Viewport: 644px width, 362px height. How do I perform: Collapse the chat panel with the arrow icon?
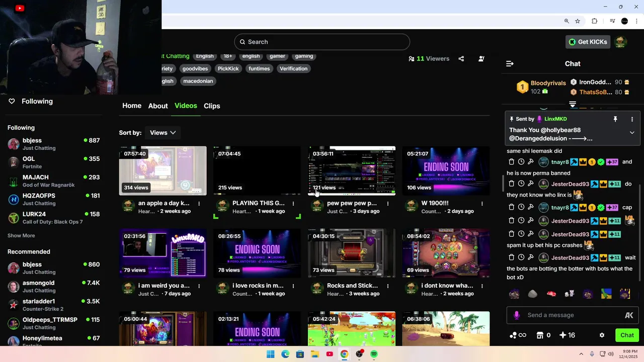point(510,64)
